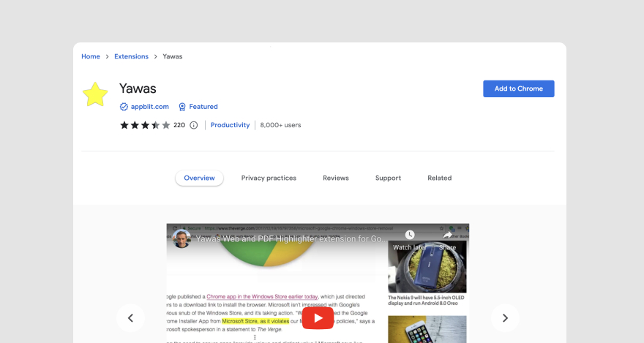The height and width of the screenshot is (343, 644).
Task: Open the appblit.com publisher link
Action: [x=149, y=107]
